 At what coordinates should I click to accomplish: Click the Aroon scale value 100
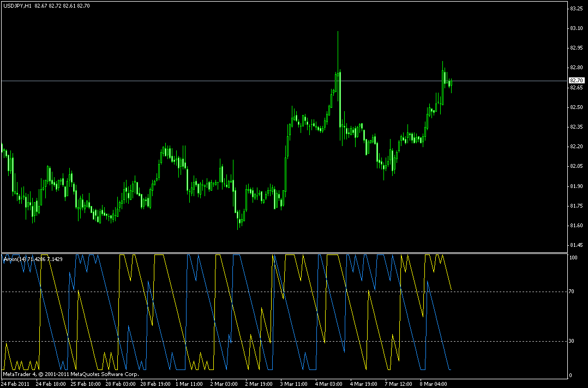[x=574, y=258]
